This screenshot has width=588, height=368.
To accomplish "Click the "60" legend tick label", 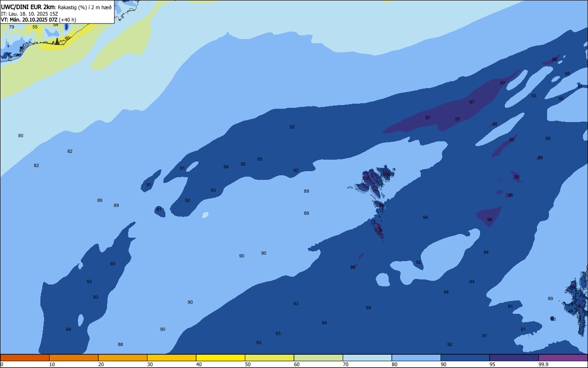I will click(297, 364).
